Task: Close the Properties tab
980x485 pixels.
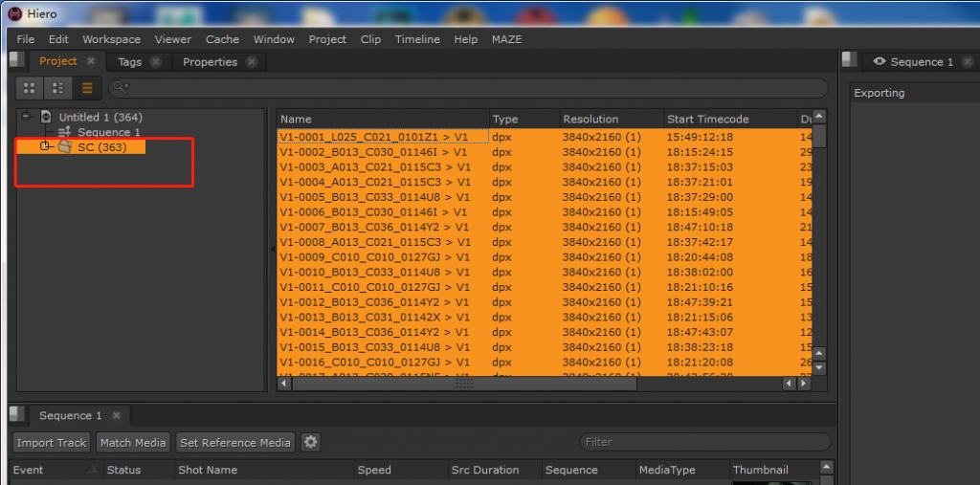Action: tap(252, 62)
